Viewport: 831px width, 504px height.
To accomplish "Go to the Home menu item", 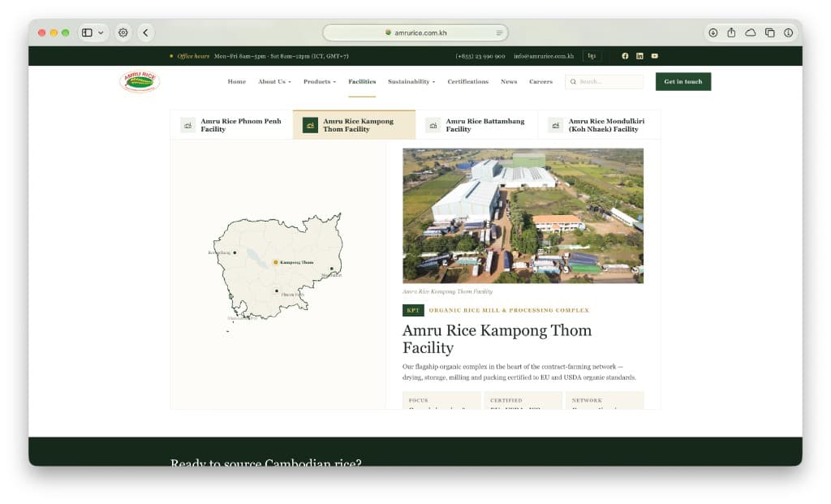I will [236, 82].
